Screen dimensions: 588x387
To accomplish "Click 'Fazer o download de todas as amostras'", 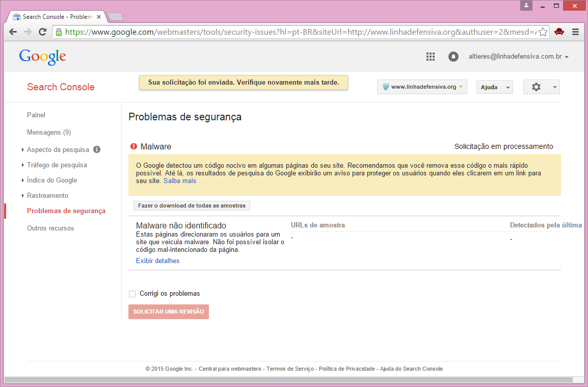I will click(x=192, y=206).
